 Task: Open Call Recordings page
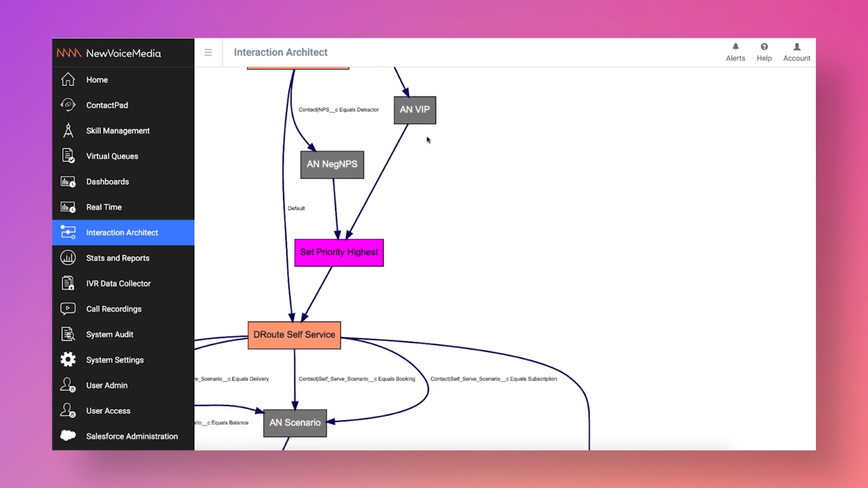pyautogui.click(x=114, y=309)
